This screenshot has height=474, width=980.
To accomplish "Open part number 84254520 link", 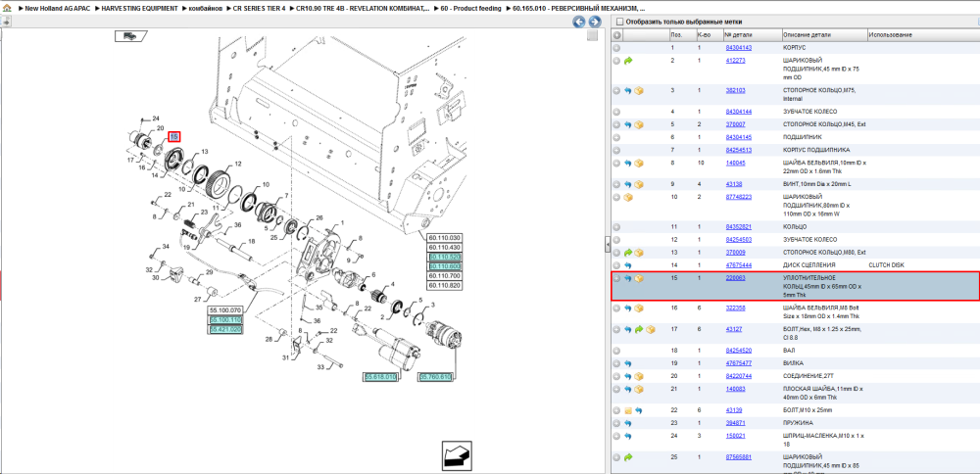I will point(738,351).
